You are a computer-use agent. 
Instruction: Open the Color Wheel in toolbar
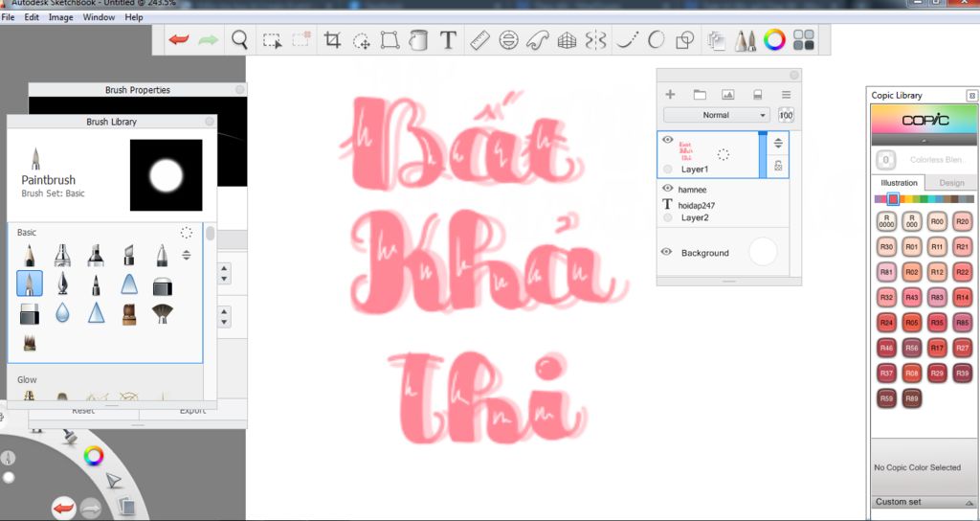pos(774,40)
